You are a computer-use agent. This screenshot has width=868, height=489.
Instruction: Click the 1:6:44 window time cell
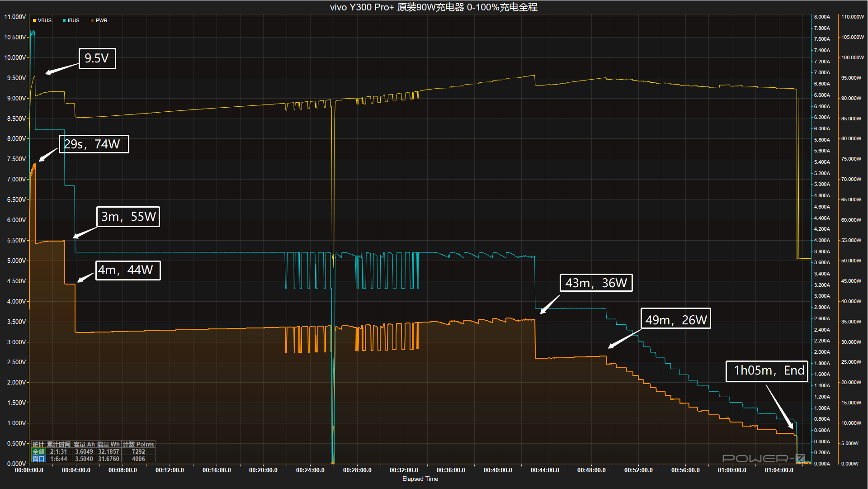pos(59,459)
